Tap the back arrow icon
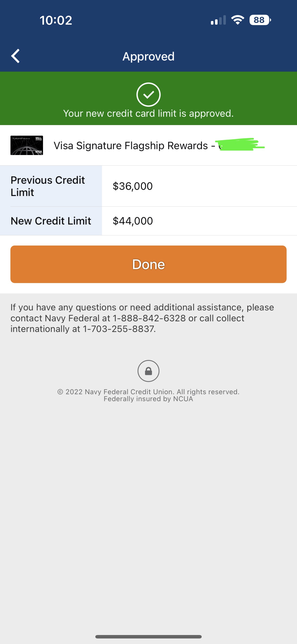The width and height of the screenshot is (297, 644). [x=15, y=56]
